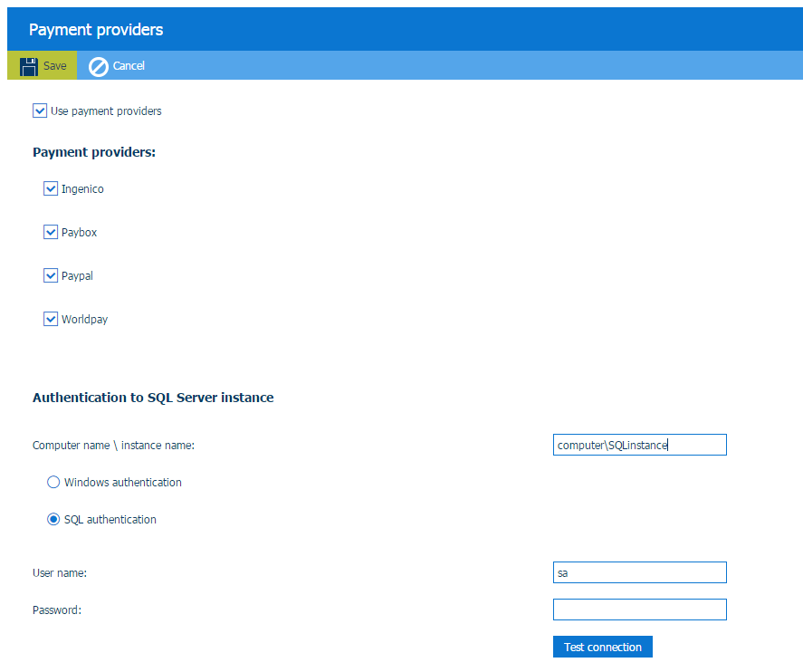Viewport: 803px width, 672px height.
Task: Click the Computer name \ instance name label
Action: pyautogui.click(x=113, y=446)
